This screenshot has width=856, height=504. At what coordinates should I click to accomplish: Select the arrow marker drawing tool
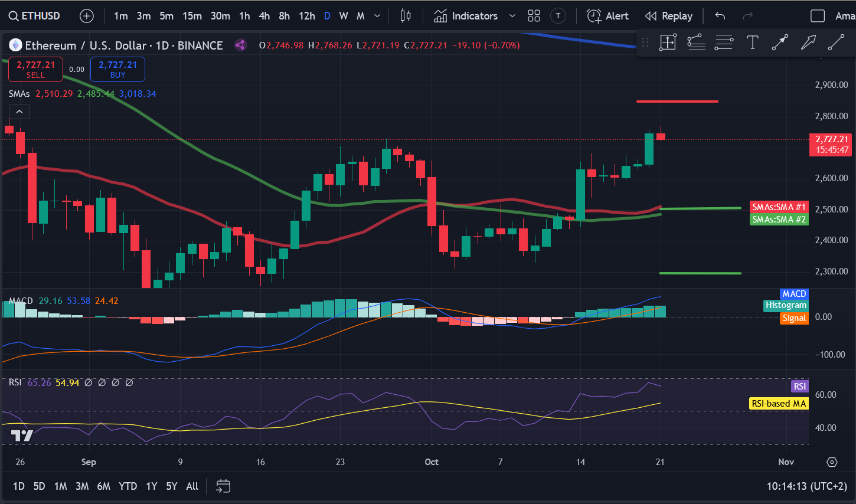pos(808,42)
